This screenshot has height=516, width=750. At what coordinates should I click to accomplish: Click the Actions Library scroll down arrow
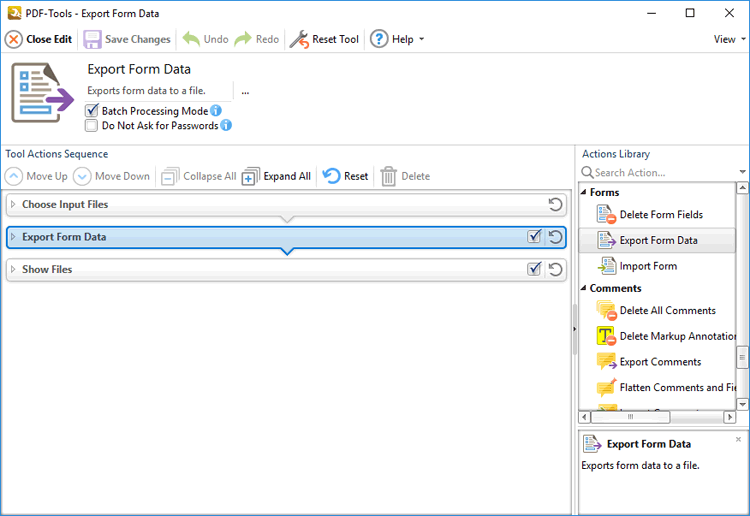(x=742, y=405)
